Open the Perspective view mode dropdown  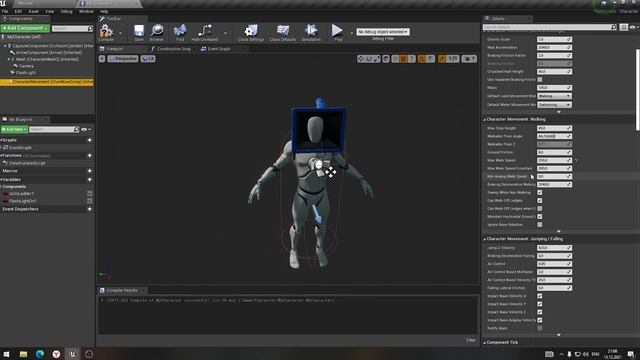pyautogui.click(x=123, y=59)
